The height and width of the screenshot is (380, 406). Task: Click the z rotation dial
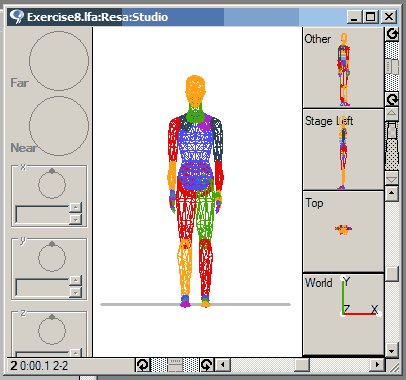tap(52, 330)
